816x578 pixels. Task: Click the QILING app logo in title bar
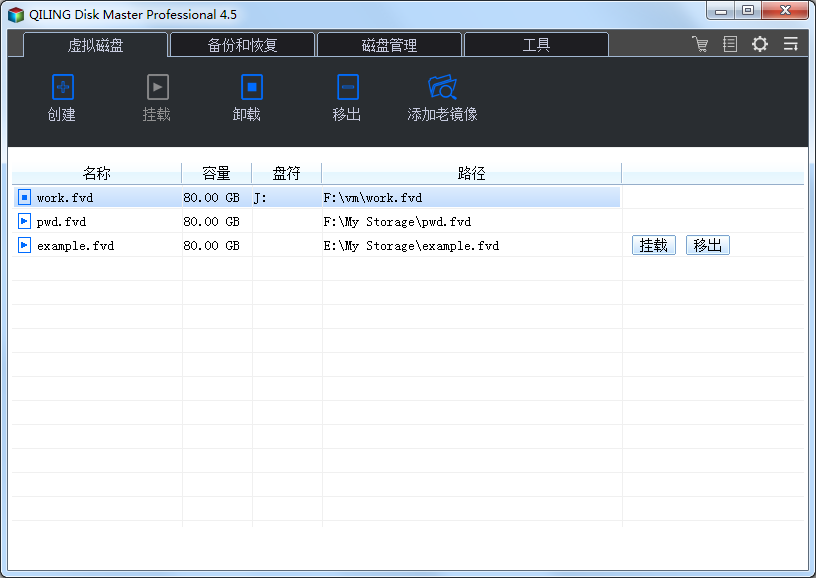[16, 15]
